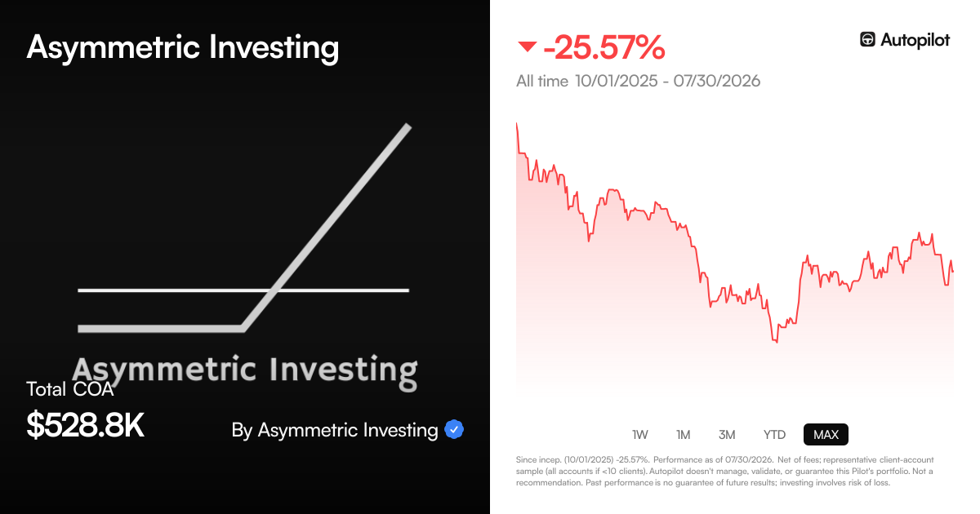Click the Asymmetric Investing title heading

[x=183, y=47]
